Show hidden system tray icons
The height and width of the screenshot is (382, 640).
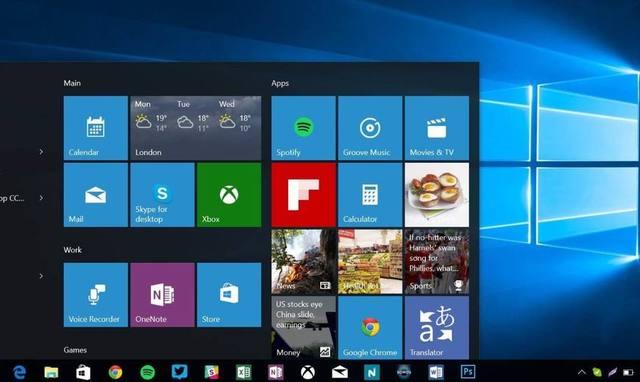pos(582,372)
